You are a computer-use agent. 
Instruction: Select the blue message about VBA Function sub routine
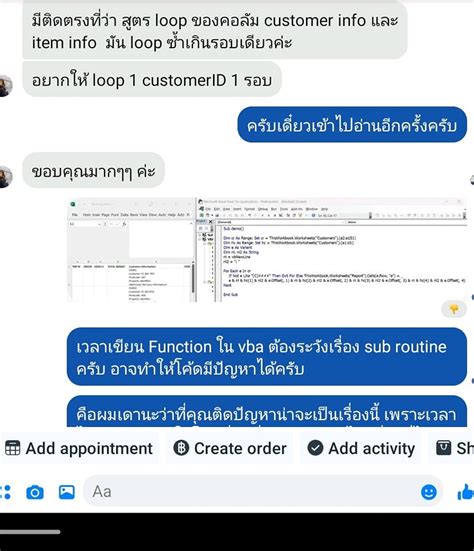(x=267, y=357)
